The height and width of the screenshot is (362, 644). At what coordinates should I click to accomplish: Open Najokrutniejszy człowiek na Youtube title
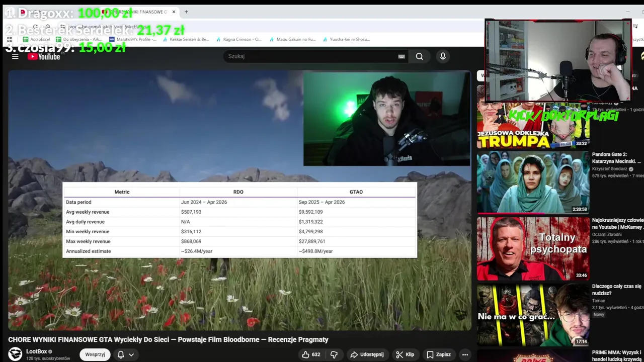pyautogui.click(x=617, y=224)
